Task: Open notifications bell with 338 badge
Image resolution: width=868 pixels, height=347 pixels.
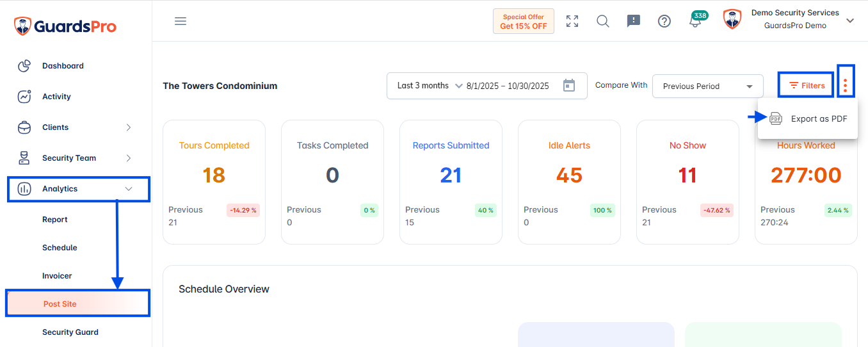Action: [696, 20]
